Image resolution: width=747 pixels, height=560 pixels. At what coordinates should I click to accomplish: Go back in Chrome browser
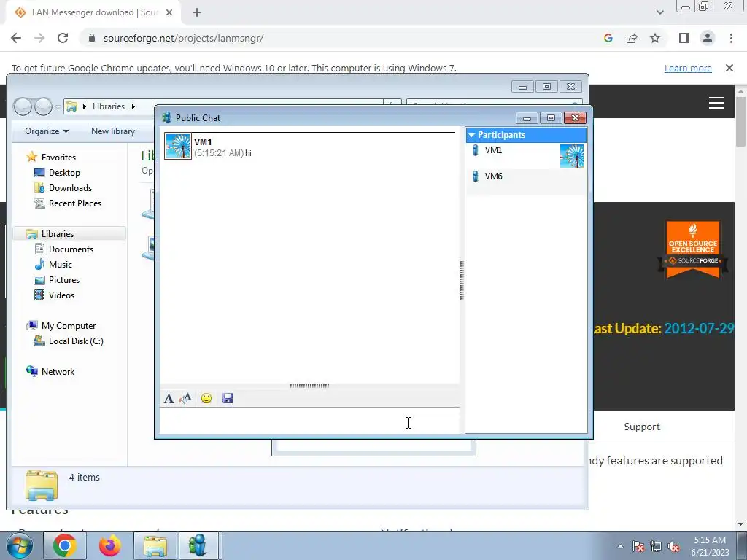[16, 38]
